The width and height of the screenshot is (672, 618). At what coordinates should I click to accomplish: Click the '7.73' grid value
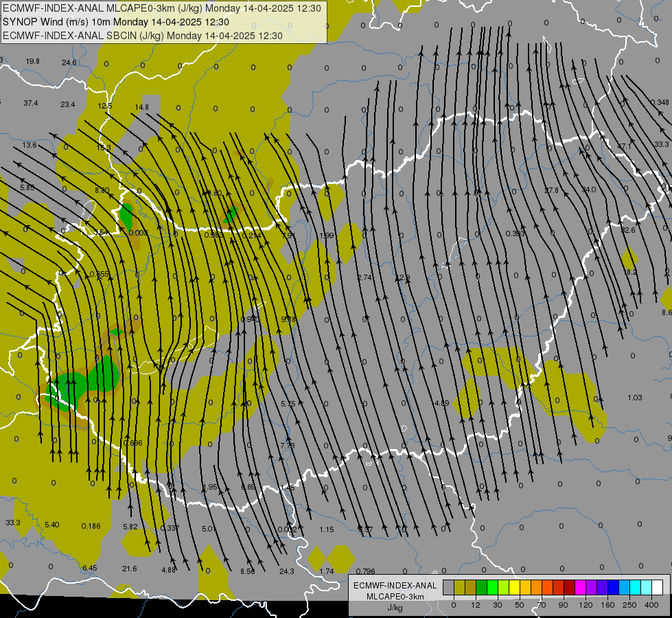288,446
